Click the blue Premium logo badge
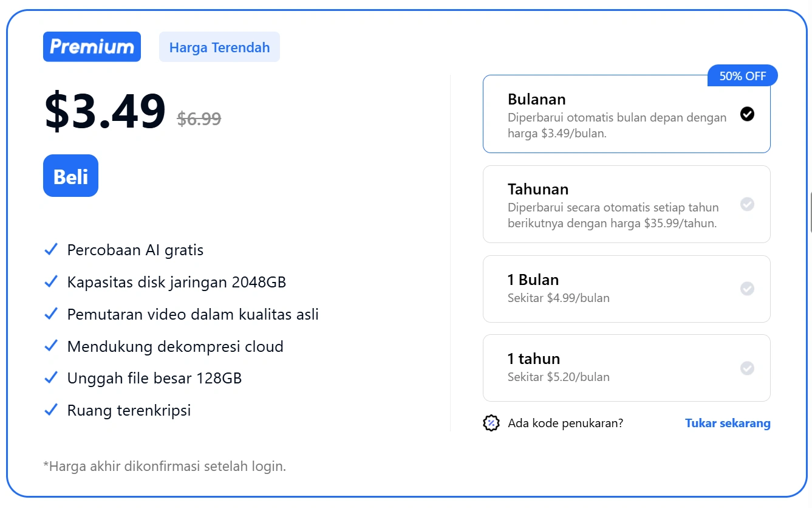 [x=92, y=47]
